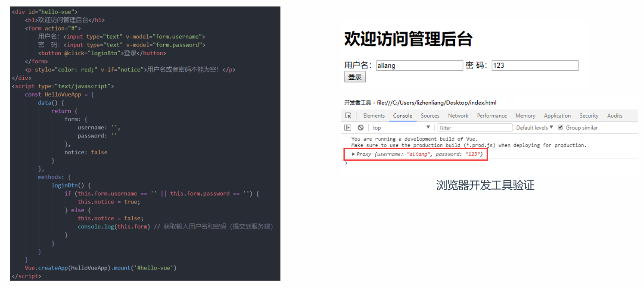Click the 用户名 field containing aliang

click(x=419, y=66)
